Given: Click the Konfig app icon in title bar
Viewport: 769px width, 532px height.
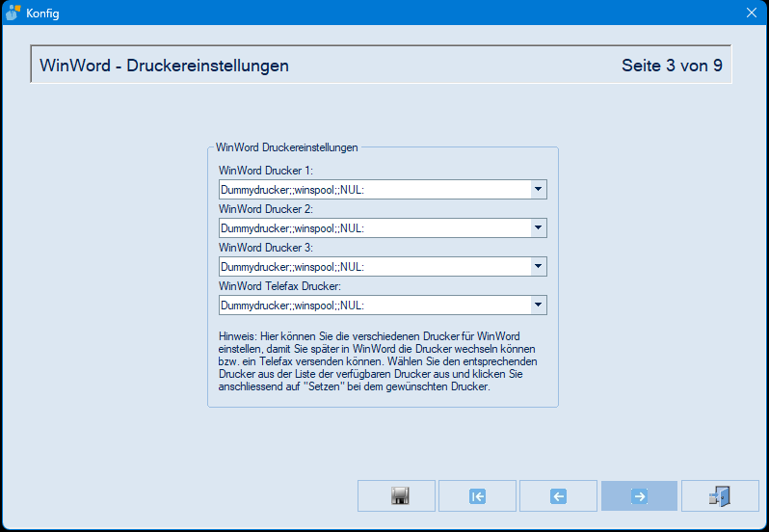Looking at the screenshot, I should 13,13.
